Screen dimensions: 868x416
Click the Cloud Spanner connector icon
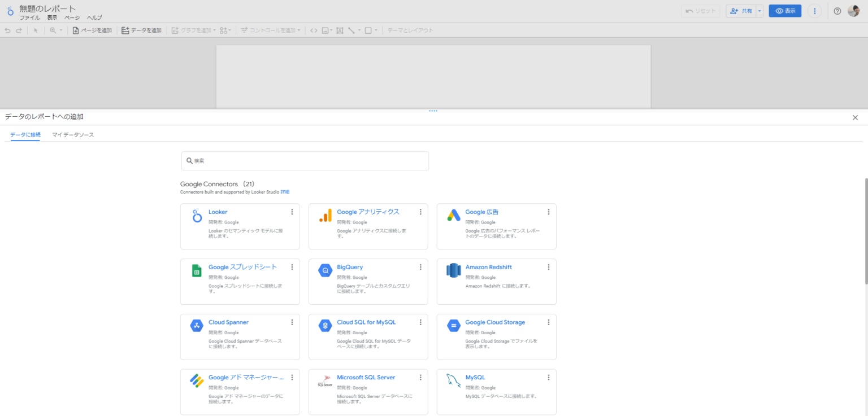pos(197,326)
